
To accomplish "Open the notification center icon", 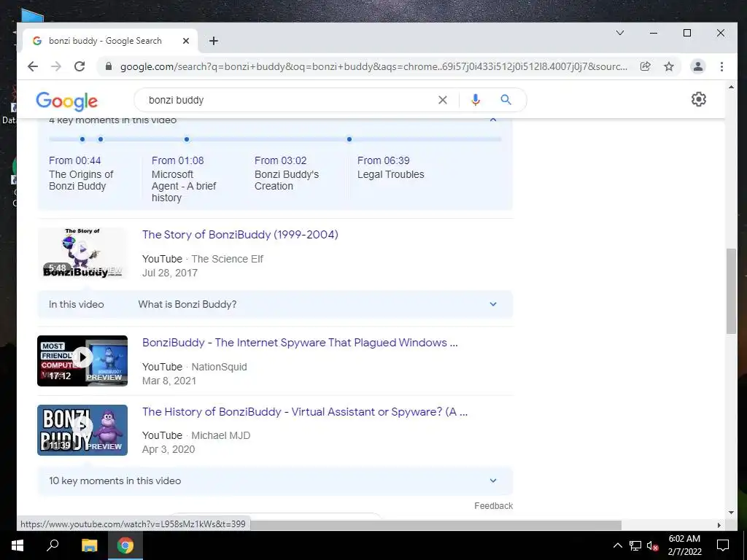I will (723, 545).
